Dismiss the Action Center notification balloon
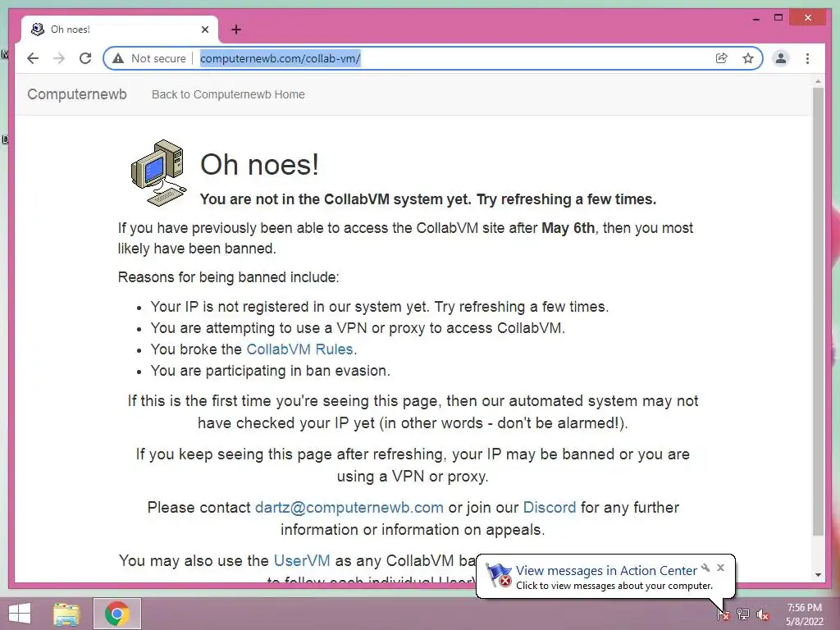 [x=720, y=568]
